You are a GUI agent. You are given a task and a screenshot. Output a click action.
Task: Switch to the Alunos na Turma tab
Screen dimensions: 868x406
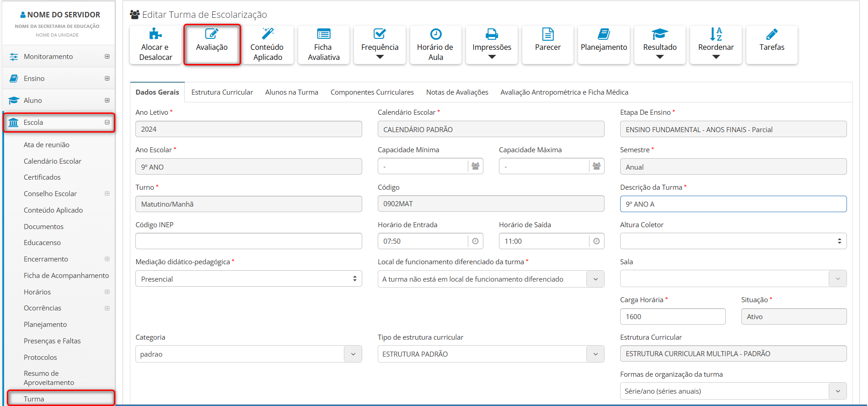tap(291, 92)
